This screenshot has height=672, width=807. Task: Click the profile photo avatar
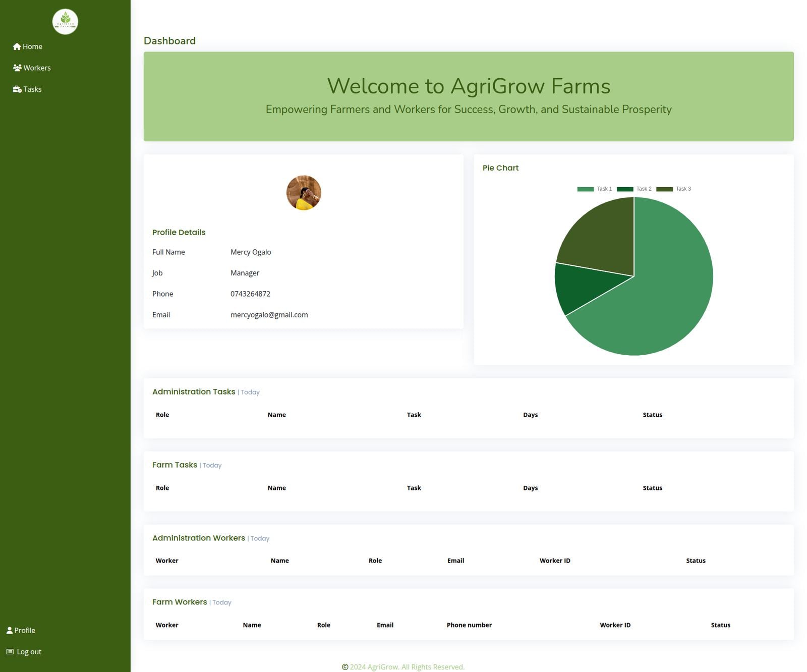[x=304, y=193]
